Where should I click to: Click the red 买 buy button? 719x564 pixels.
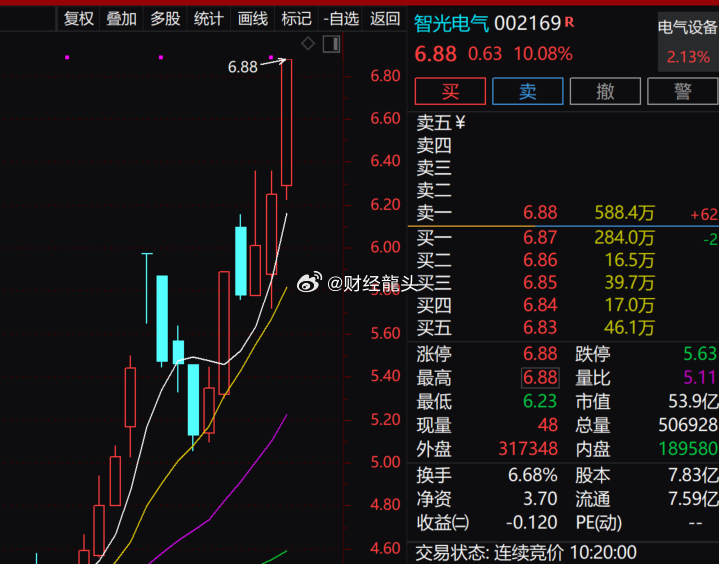(450, 91)
